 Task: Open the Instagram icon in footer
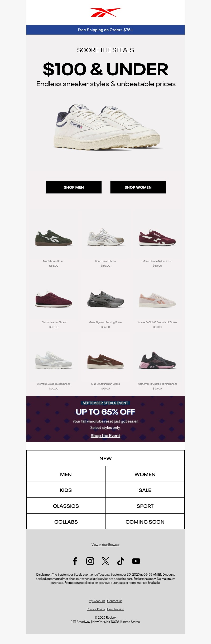tap(90, 561)
